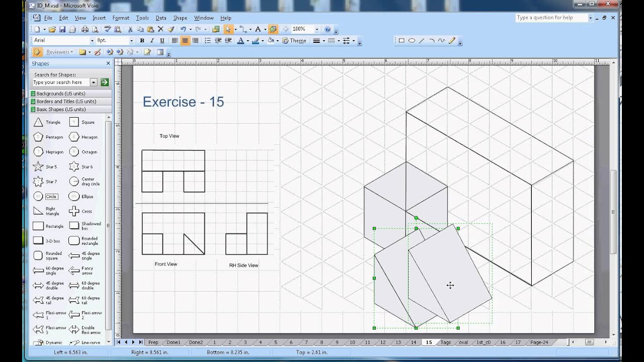Screen dimensions: 644x362
Task: Select the Freeform drawing tool
Action: tap(442, 41)
